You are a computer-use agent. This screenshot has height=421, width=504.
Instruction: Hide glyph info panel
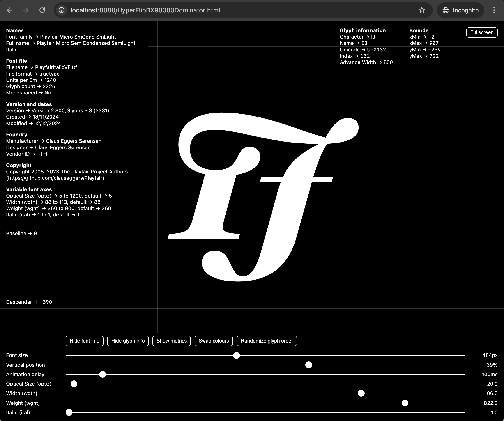point(128,341)
